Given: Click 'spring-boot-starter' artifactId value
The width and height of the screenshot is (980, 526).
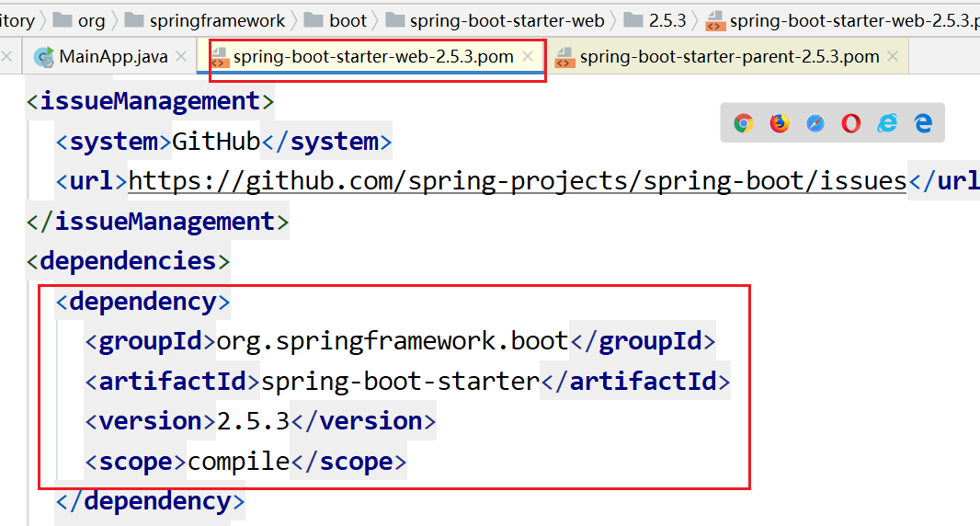Looking at the screenshot, I should coord(400,382).
